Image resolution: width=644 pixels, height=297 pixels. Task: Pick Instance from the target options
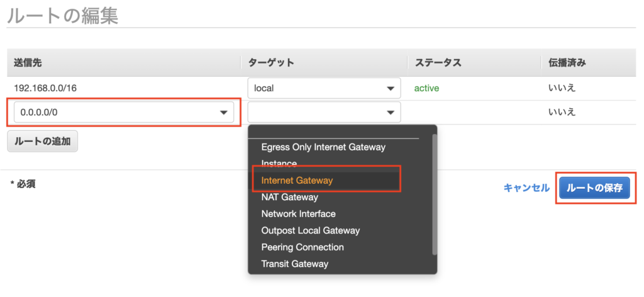click(x=279, y=164)
